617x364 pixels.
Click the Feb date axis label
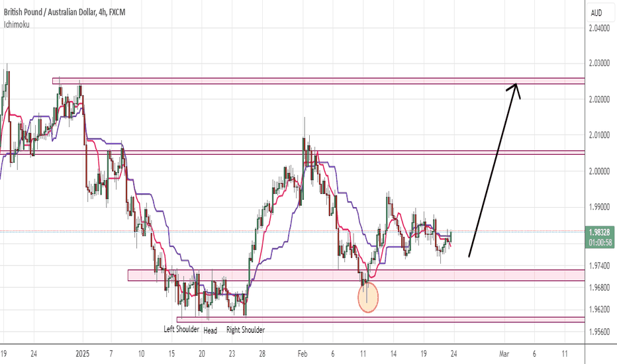coord(302,354)
